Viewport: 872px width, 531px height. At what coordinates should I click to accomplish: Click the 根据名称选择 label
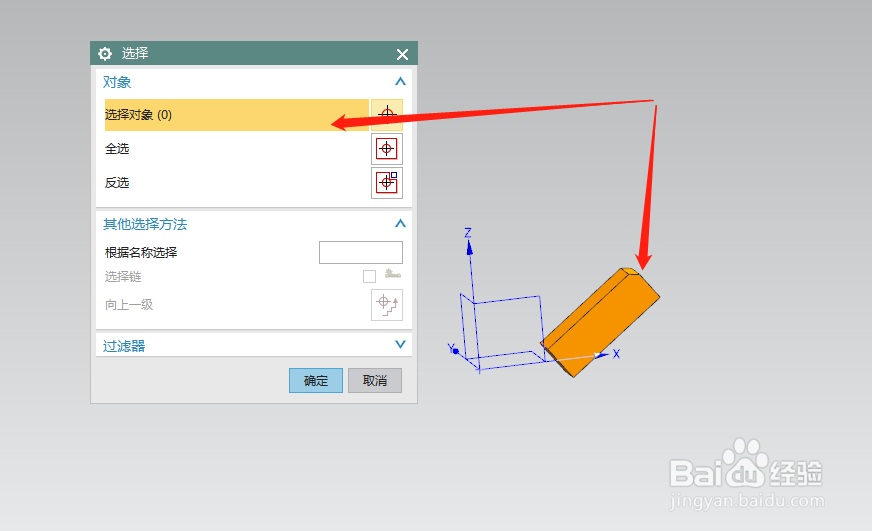(141, 252)
